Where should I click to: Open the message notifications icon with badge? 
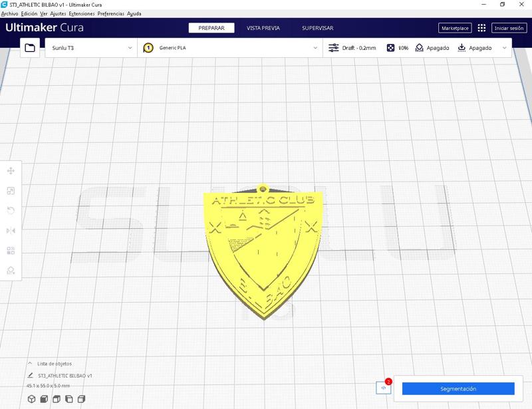pyautogui.click(x=384, y=387)
